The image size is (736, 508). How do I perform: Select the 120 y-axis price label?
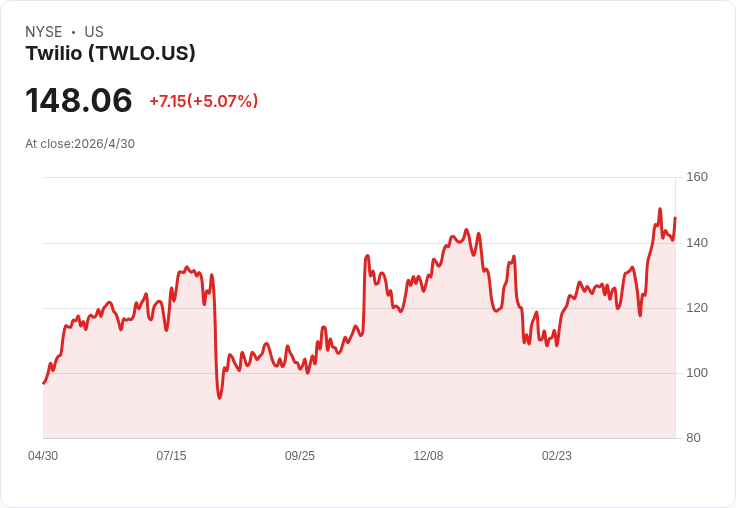tap(697, 308)
